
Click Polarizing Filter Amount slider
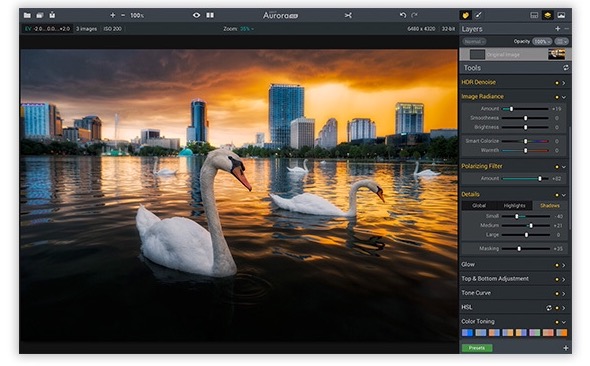tap(525, 179)
